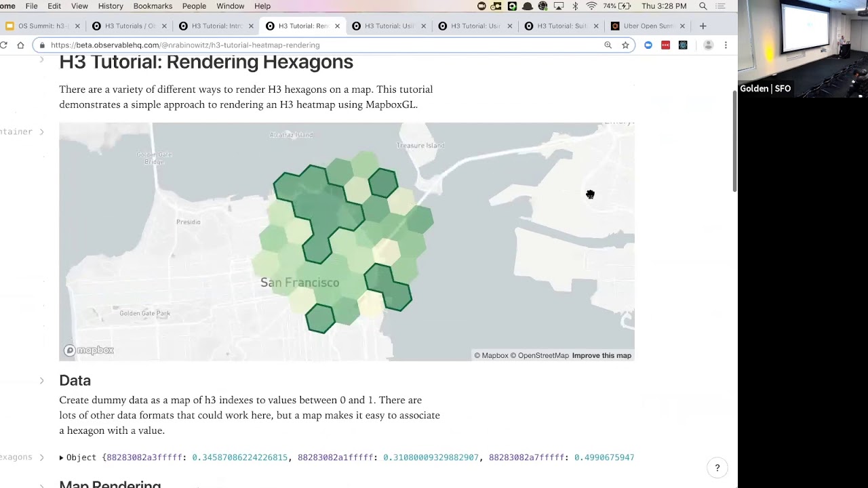
Task: Go to the browser home page icon
Action: pos(20,45)
